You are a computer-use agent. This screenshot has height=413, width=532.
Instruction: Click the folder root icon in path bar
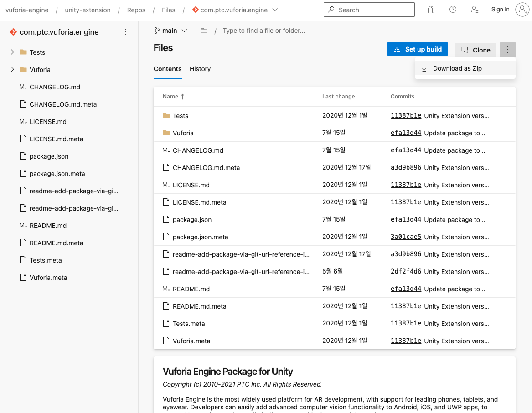[x=204, y=31]
